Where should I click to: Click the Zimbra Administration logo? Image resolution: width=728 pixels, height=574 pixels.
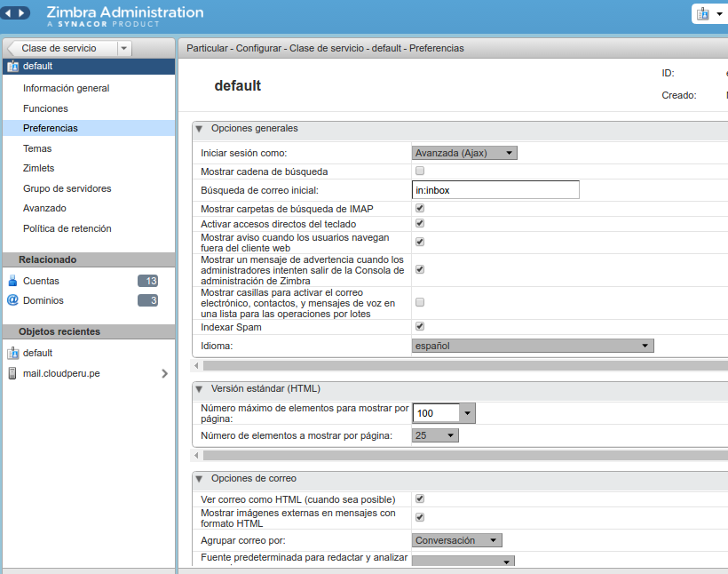[x=125, y=16]
